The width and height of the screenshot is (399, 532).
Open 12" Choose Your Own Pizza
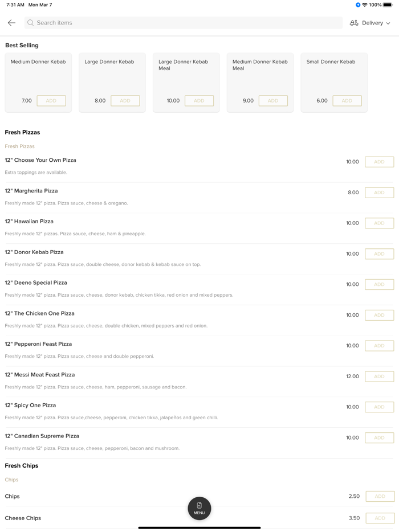point(40,161)
